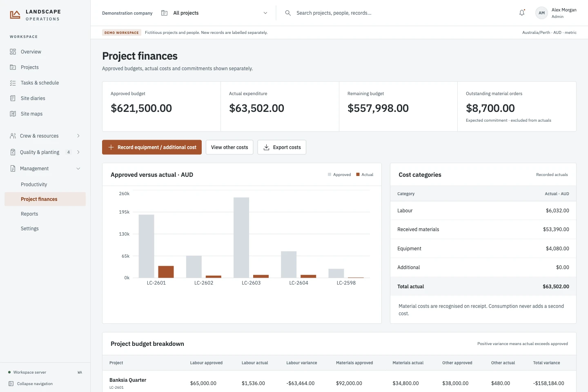The height and width of the screenshot is (392, 588).
Task: Click the Labour variance column header
Action: coord(302,363)
